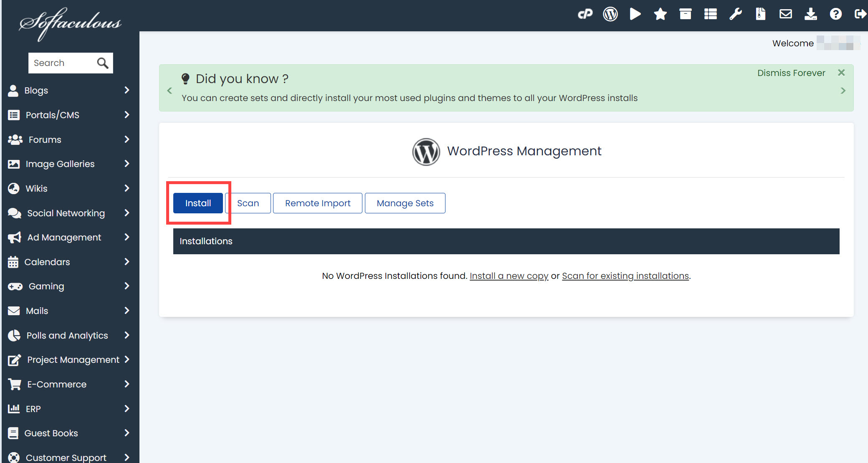This screenshot has width=868, height=463.
Task: Open the Demos play icon
Action: pyautogui.click(x=635, y=14)
